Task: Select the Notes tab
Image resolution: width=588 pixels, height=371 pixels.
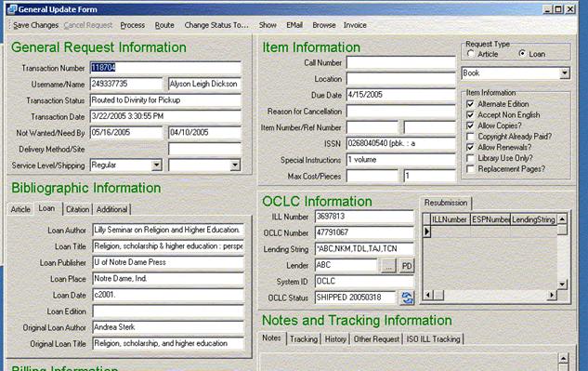Action: pos(271,338)
